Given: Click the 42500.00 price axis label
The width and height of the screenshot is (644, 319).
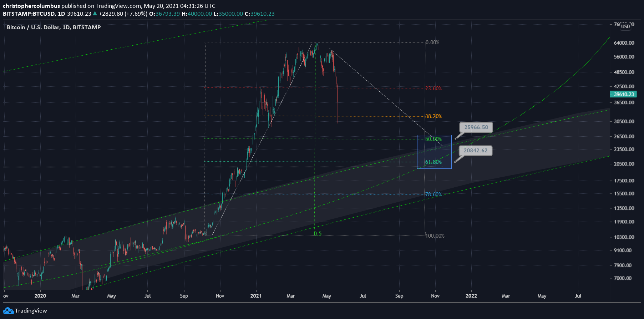Looking at the screenshot, I should tap(624, 86).
